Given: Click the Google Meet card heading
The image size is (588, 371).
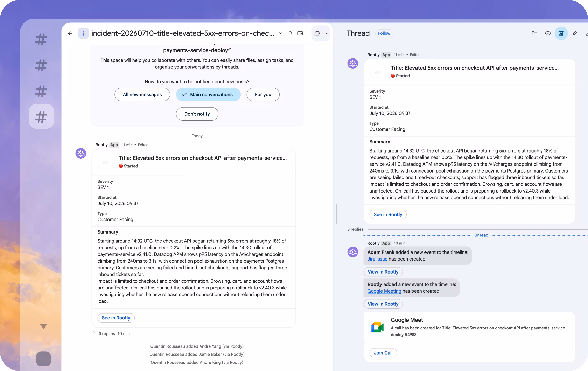Looking at the screenshot, I should coord(407,320).
